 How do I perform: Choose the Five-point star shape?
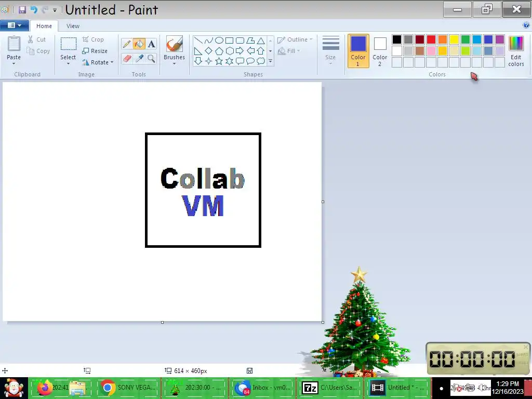[219, 61]
